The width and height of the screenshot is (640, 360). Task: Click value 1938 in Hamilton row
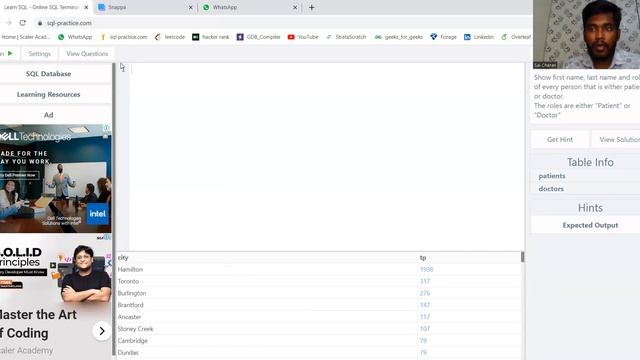click(427, 269)
